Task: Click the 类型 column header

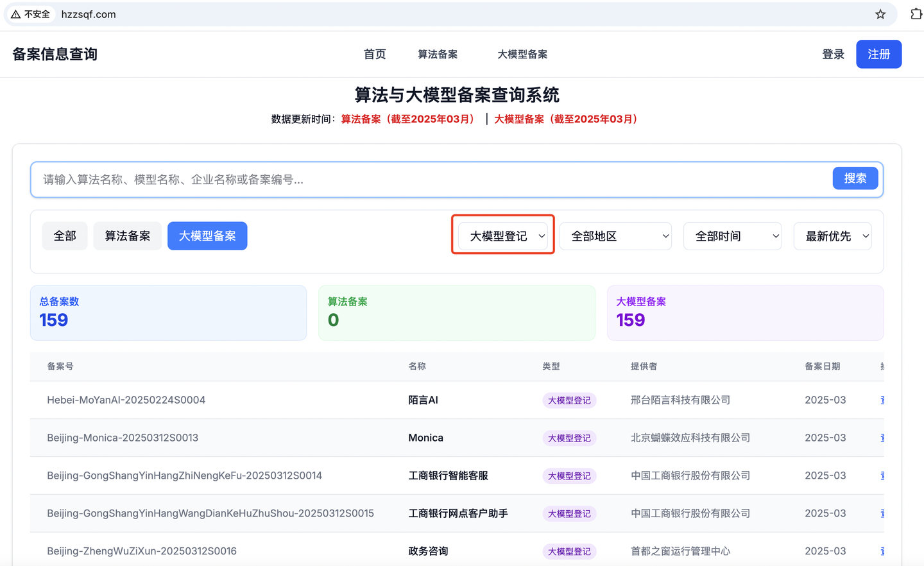Action: (551, 366)
